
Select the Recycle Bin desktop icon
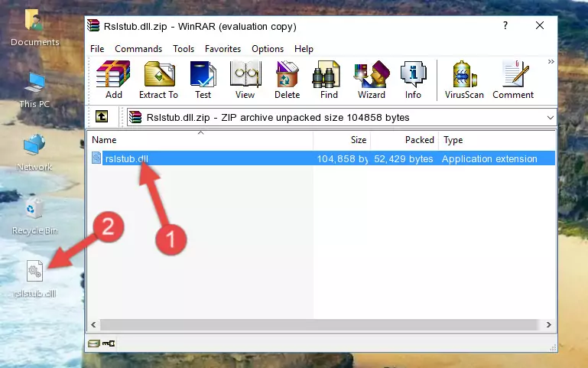coord(34,217)
